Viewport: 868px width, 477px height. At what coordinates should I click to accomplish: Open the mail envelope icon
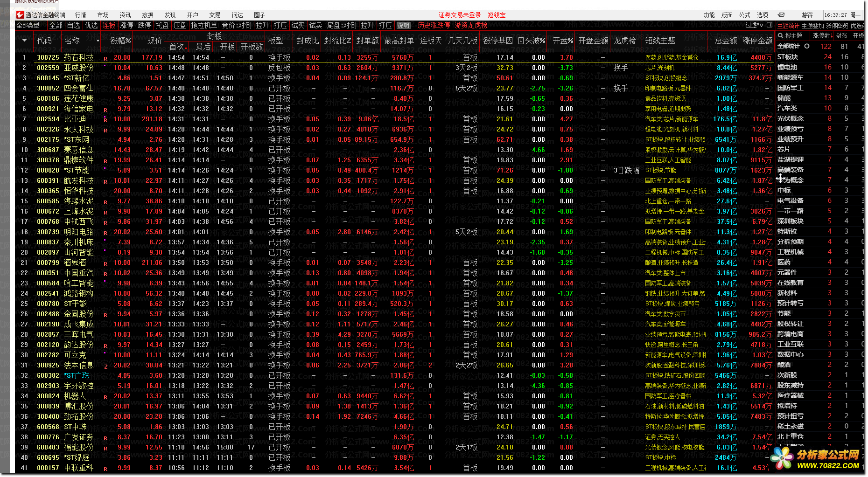point(781,15)
